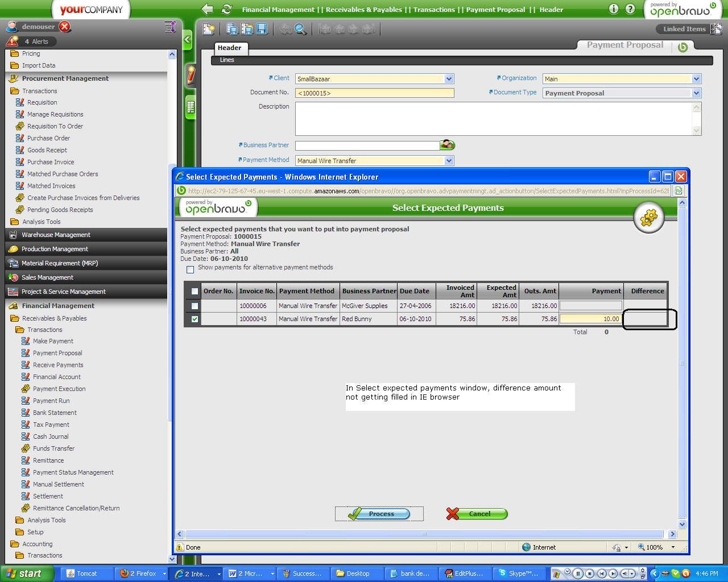Image resolution: width=728 pixels, height=582 pixels.
Task: Select the Header tab
Action: (x=230, y=48)
